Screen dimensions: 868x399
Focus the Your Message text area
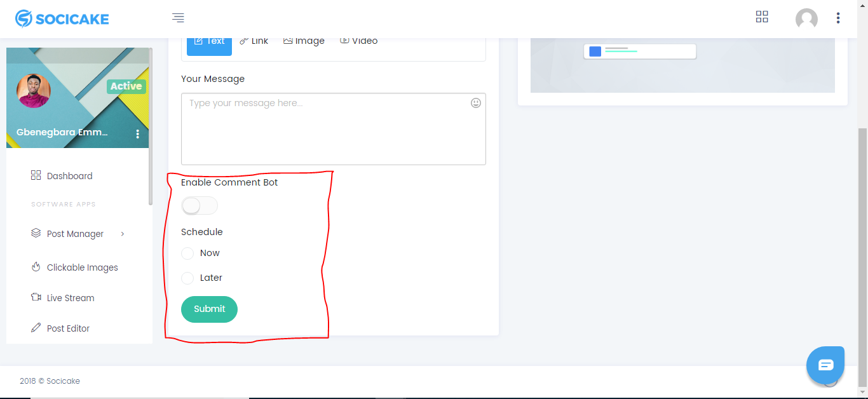334,129
